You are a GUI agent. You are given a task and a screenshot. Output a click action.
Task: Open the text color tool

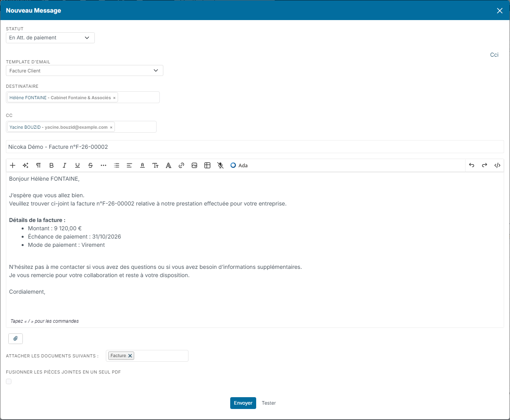[x=142, y=165]
